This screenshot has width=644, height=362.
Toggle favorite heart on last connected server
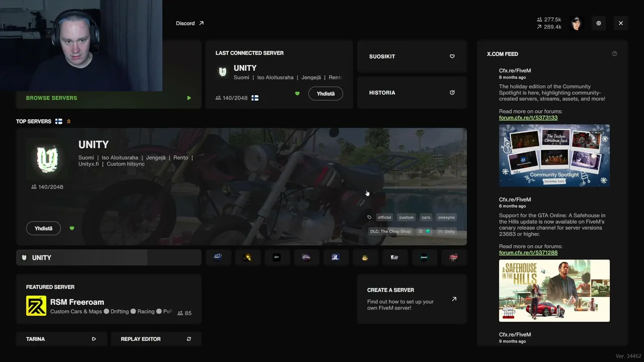tap(297, 94)
